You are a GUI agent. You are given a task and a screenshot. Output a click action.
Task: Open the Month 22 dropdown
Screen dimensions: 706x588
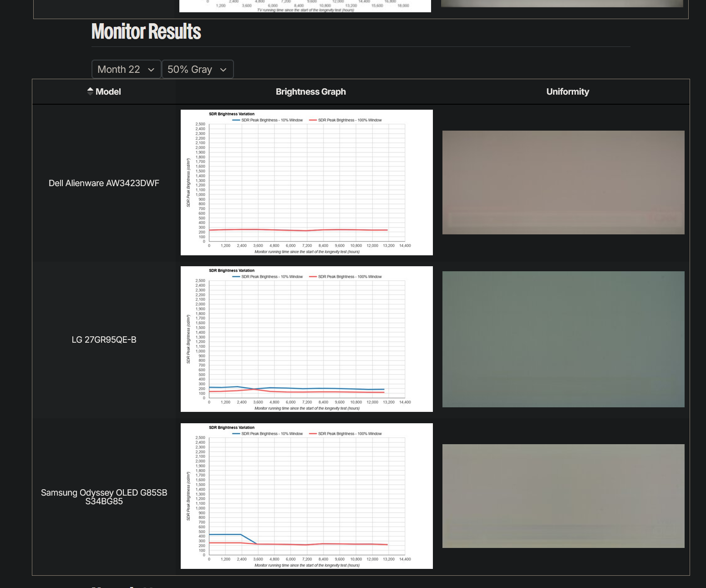(x=126, y=69)
